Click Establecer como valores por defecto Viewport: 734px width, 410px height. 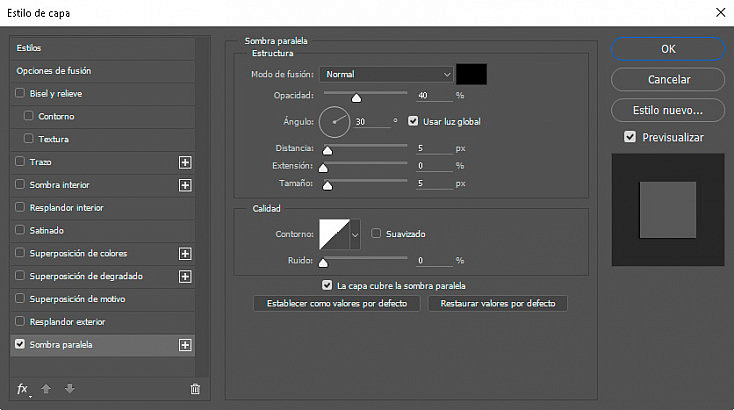337,303
